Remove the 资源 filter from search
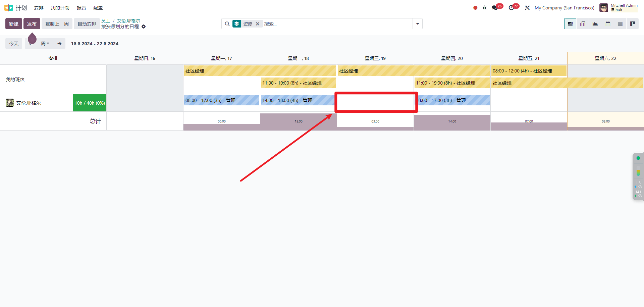 (x=258, y=24)
